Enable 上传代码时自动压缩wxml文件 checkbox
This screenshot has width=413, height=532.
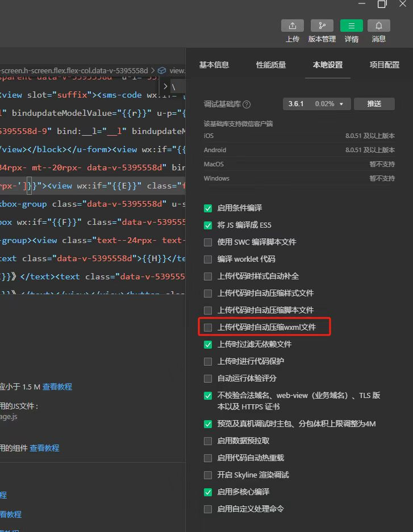(x=208, y=328)
